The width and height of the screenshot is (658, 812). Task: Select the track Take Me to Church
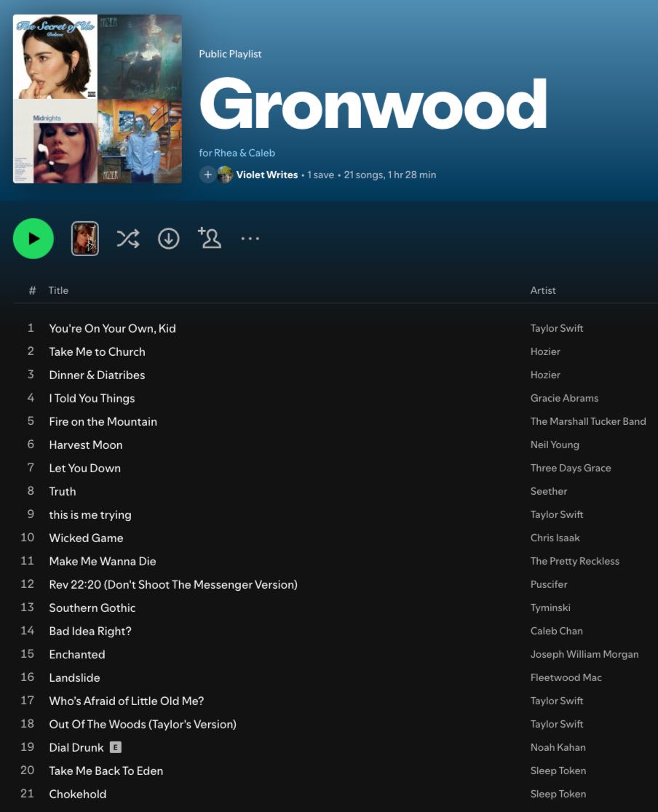coord(98,351)
